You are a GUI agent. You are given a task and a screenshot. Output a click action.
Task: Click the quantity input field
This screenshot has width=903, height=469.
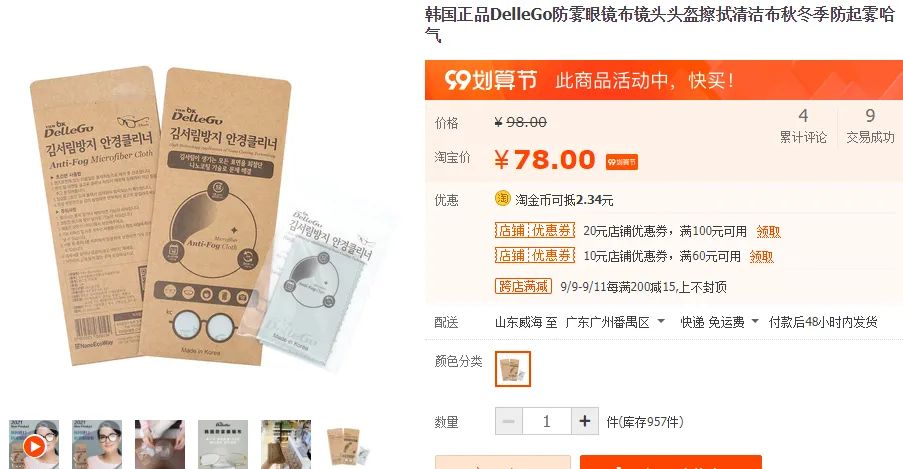pos(547,421)
